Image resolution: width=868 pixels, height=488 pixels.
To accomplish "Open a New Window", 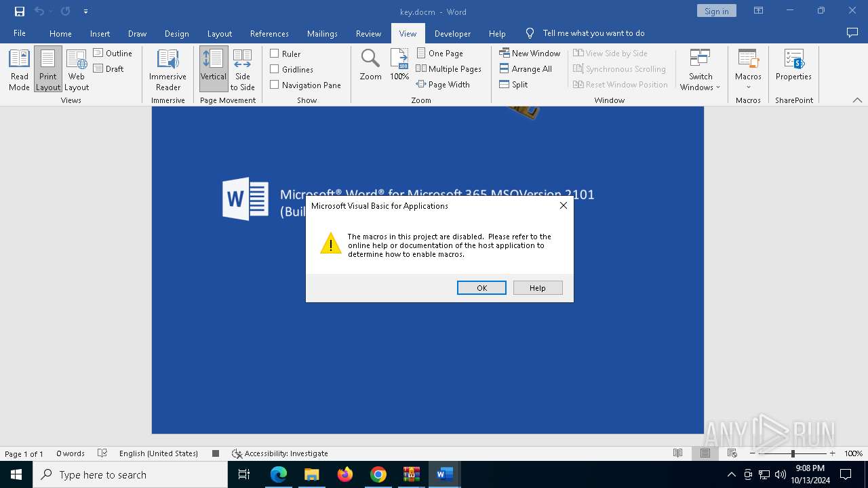I will [530, 53].
